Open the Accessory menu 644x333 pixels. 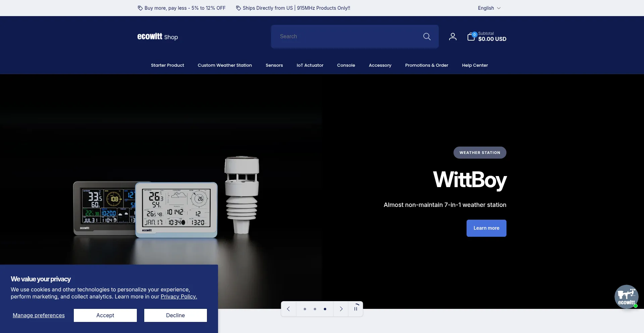tap(380, 65)
